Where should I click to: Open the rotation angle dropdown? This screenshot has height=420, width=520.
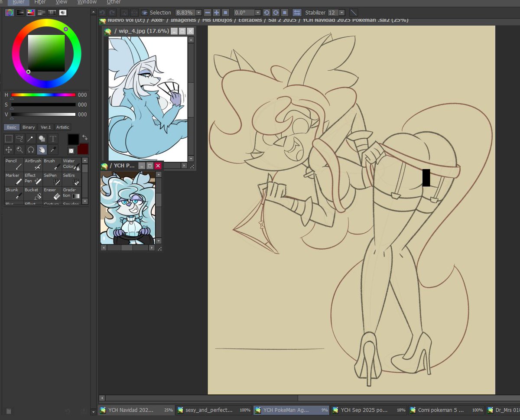point(258,13)
